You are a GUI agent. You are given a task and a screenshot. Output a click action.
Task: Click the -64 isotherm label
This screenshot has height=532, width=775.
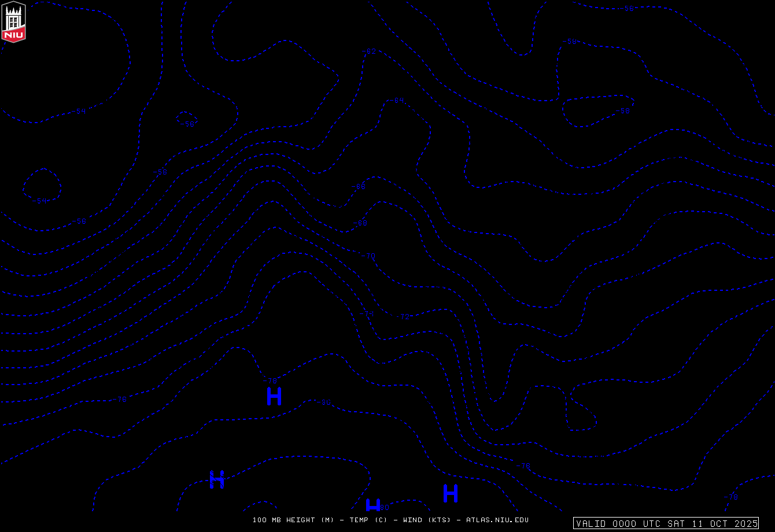point(396,101)
